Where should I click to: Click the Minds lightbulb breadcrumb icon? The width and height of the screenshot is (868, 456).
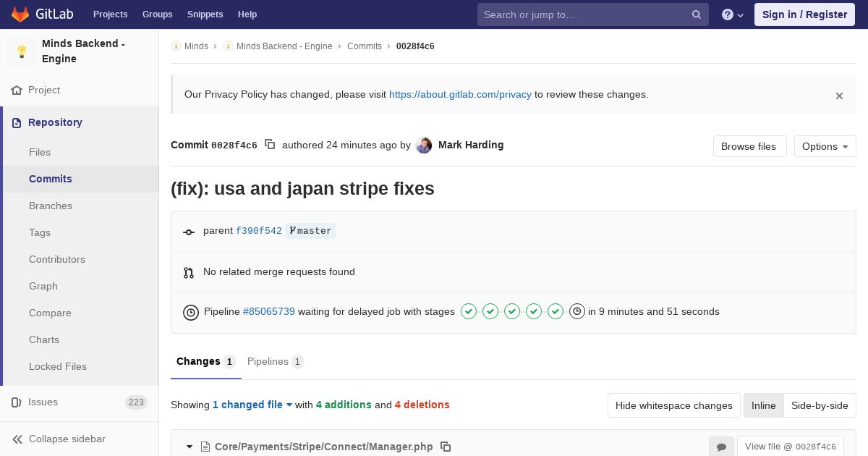click(x=176, y=46)
